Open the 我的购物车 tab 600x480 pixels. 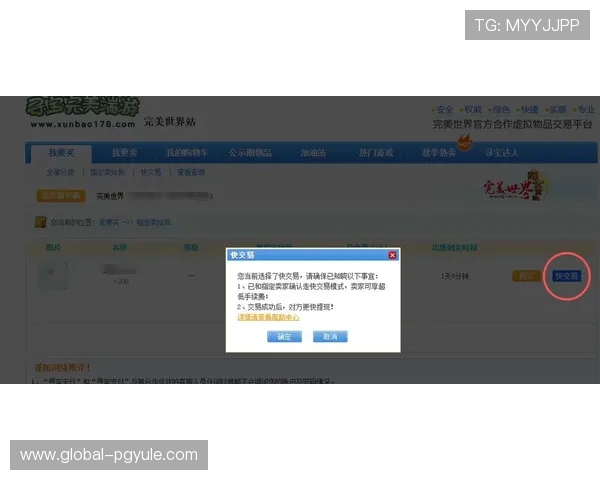187,153
